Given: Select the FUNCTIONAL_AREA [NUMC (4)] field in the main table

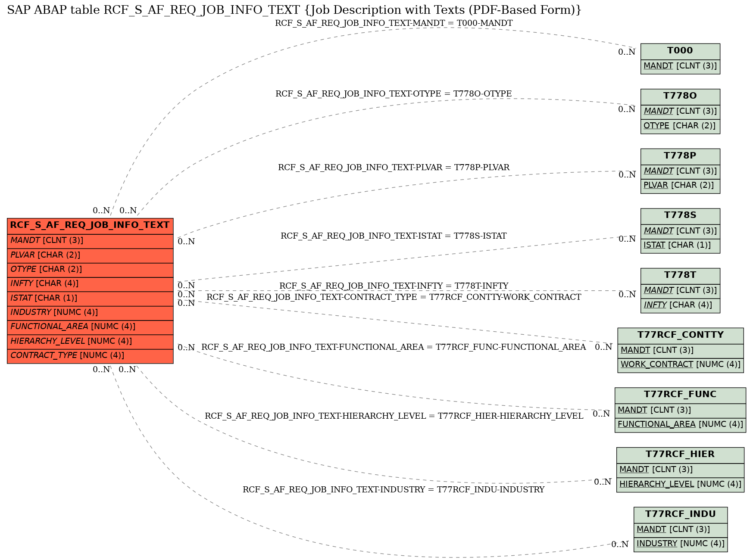Looking at the screenshot, I should (x=90, y=327).
